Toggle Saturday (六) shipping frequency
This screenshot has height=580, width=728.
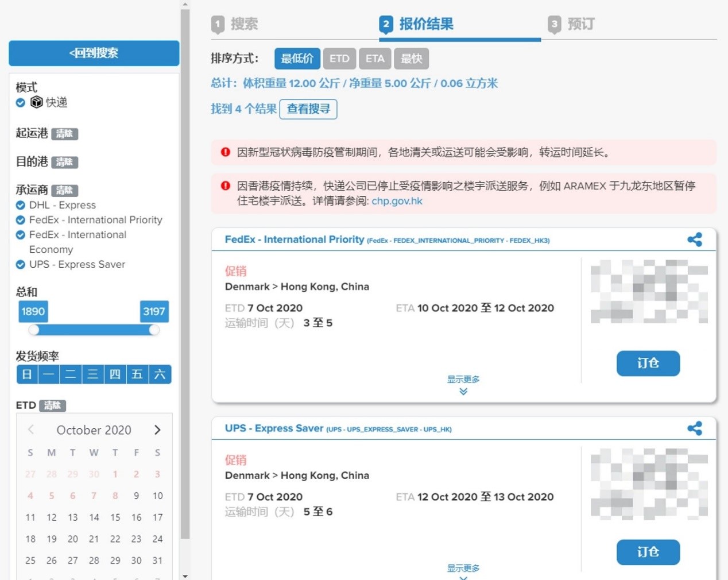pyautogui.click(x=160, y=374)
